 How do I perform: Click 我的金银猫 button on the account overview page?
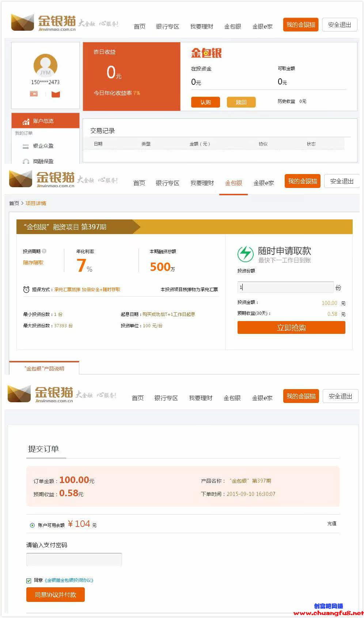click(301, 25)
